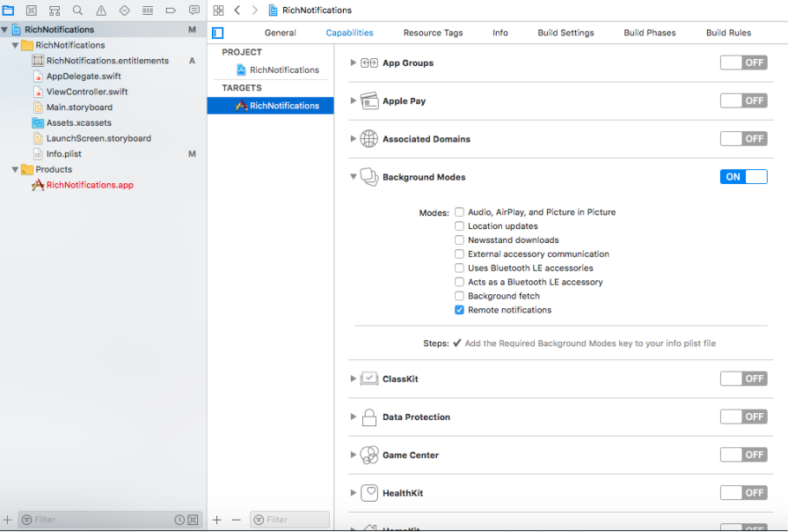Click the ClassKit capability icon
799x532 pixels.
coord(369,378)
